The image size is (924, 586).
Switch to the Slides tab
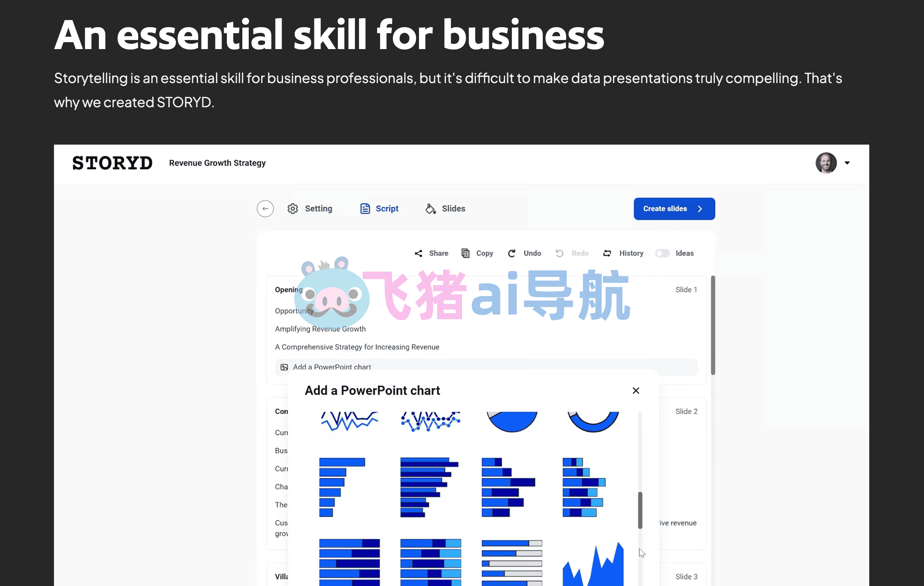pyautogui.click(x=445, y=208)
